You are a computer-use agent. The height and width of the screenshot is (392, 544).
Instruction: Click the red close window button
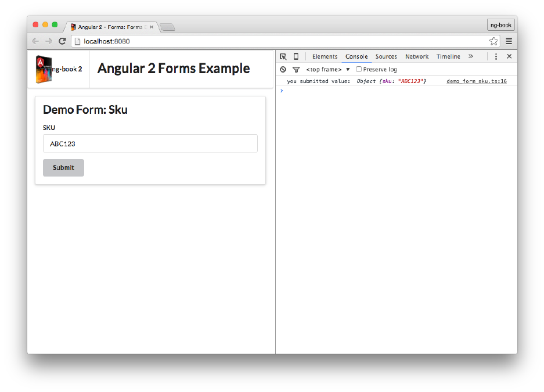coord(35,24)
